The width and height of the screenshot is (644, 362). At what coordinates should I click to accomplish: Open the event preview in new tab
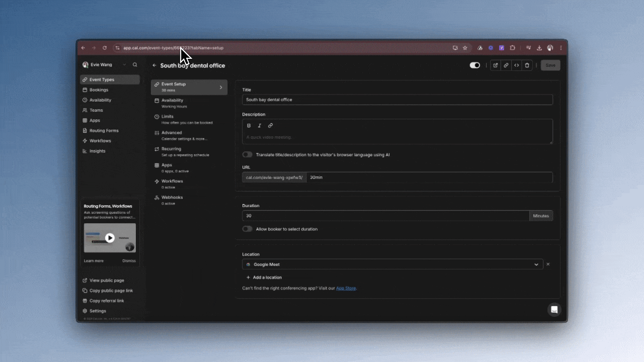point(496,65)
